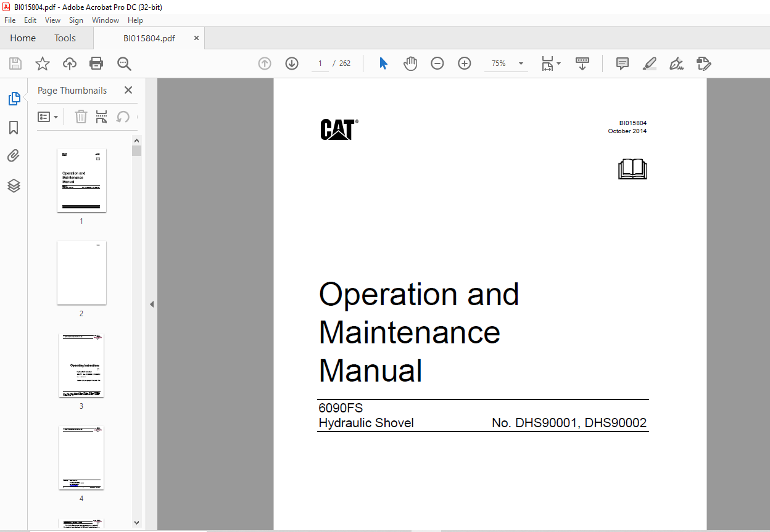Click the Save file icon
The height and width of the screenshot is (532, 770).
15,63
